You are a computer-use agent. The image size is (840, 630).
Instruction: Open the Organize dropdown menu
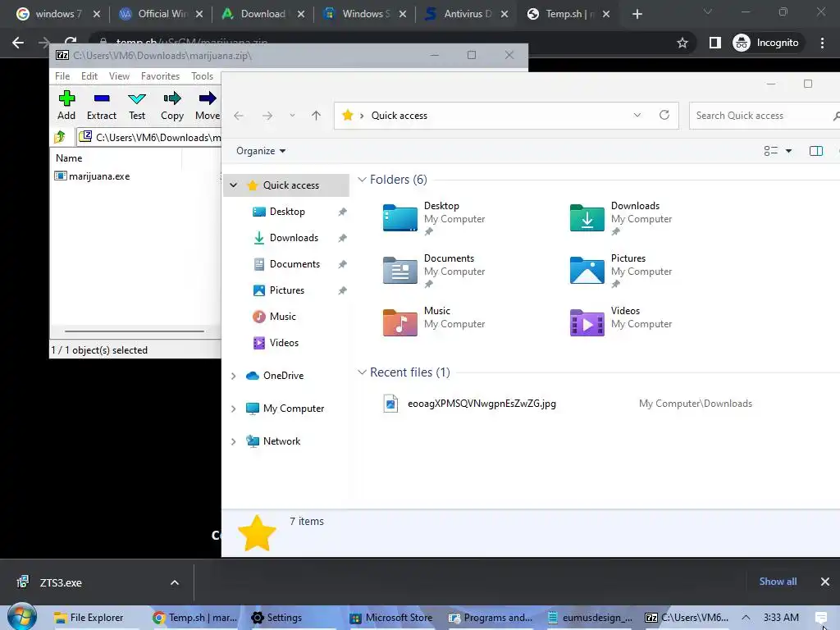(x=261, y=151)
